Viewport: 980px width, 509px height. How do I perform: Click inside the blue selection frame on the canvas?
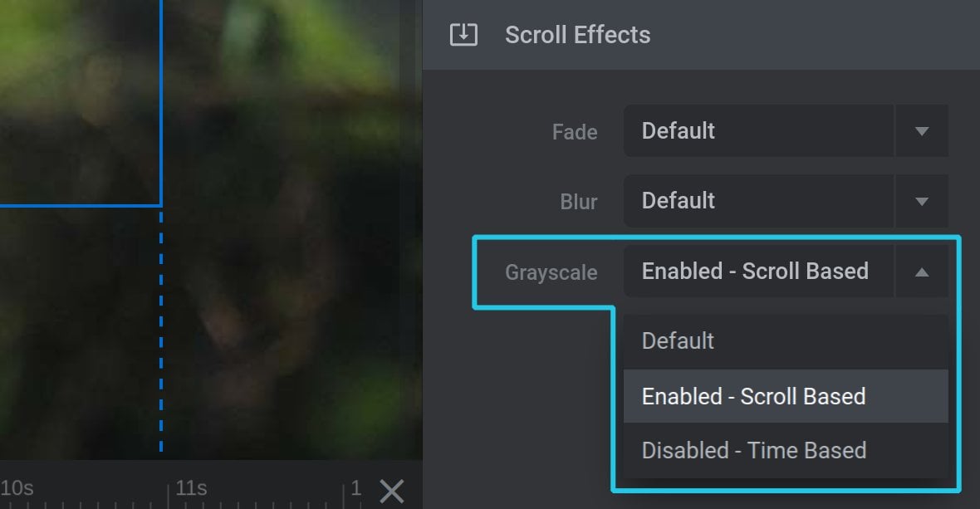[80, 102]
